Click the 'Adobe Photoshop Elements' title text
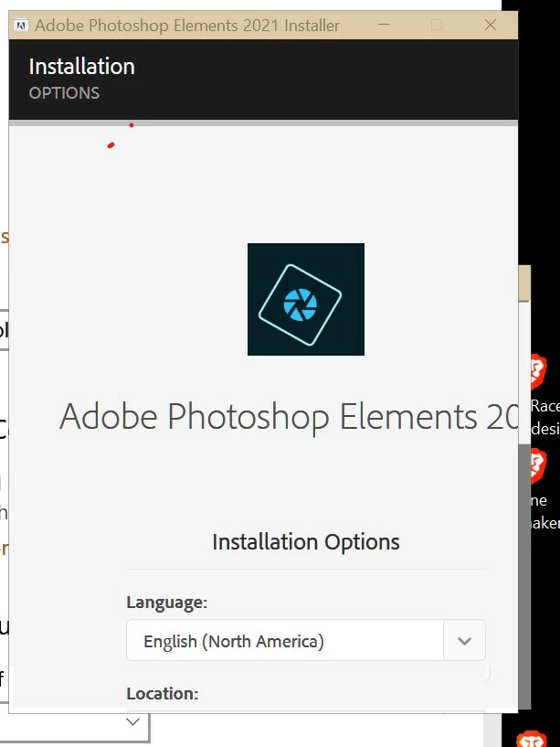Image resolution: width=560 pixels, height=747 pixels. tap(290, 416)
